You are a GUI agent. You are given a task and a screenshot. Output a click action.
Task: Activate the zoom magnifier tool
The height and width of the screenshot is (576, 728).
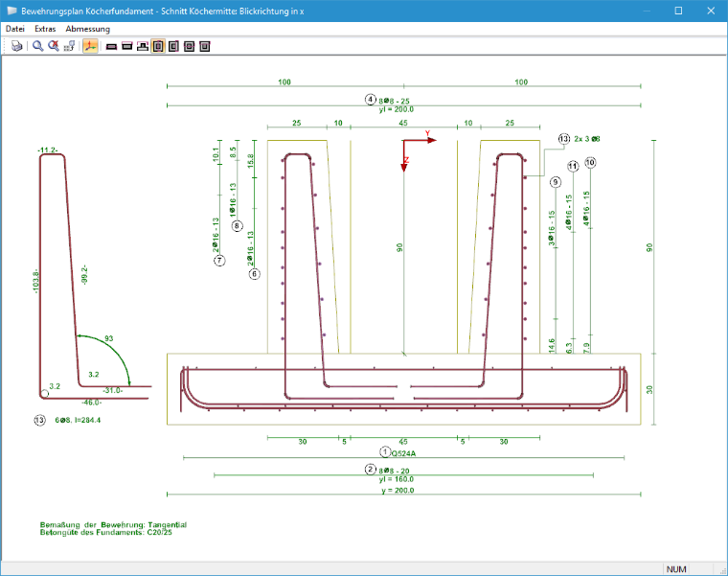pos(37,46)
